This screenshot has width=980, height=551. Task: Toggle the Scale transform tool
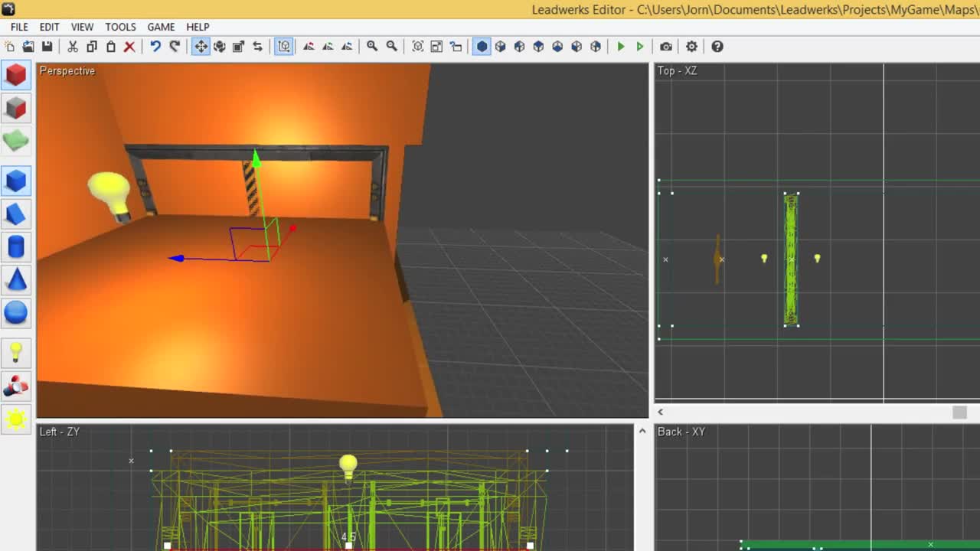[x=238, y=47]
